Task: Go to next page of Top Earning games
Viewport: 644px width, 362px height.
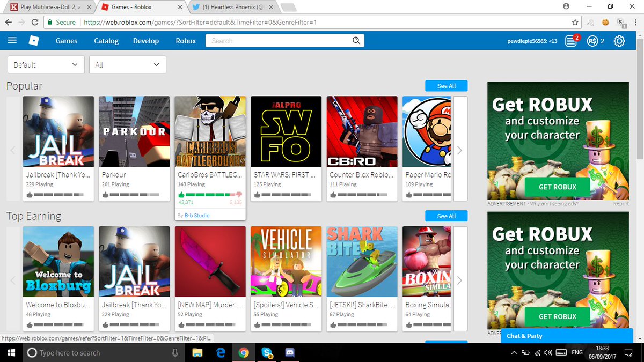Action: pyautogui.click(x=460, y=280)
